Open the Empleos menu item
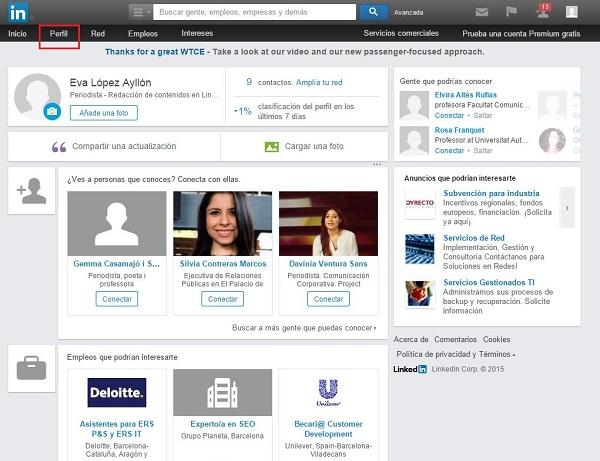This screenshot has height=461, width=600. (x=142, y=34)
